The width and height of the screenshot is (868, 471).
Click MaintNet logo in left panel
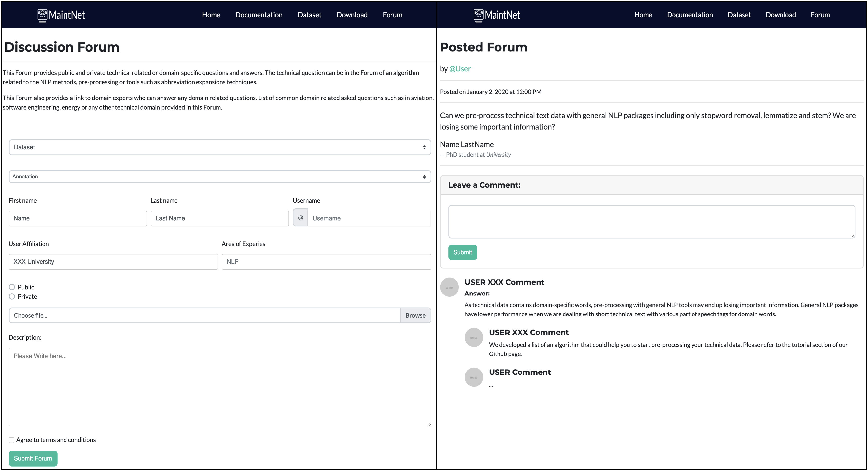[61, 15]
